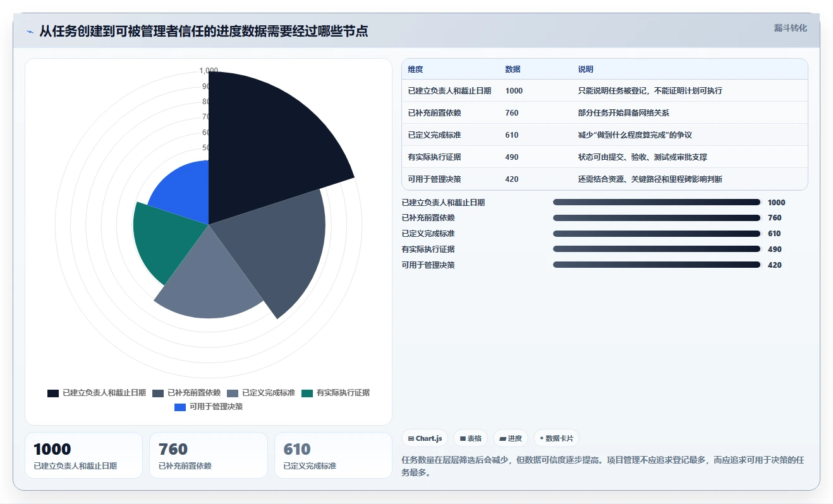Click the teal legend color box
Screen dimensions: 833x504
tap(307, 393)
